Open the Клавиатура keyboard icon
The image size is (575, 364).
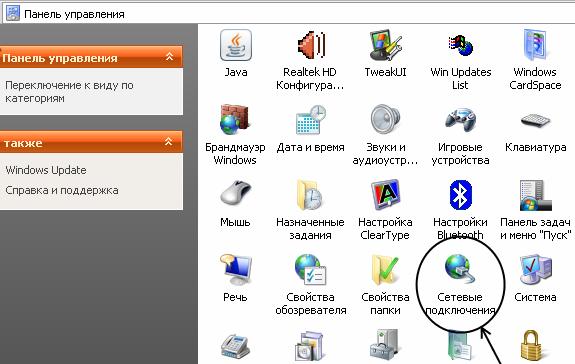pos(535,120)
